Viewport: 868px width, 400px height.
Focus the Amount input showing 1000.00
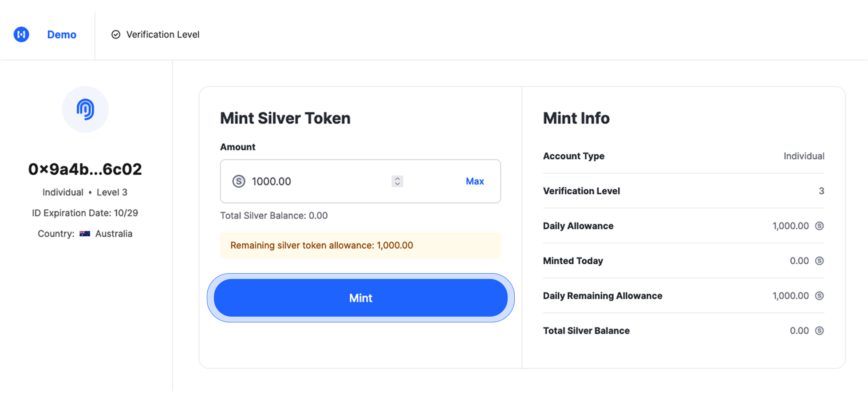pos(311,181)
